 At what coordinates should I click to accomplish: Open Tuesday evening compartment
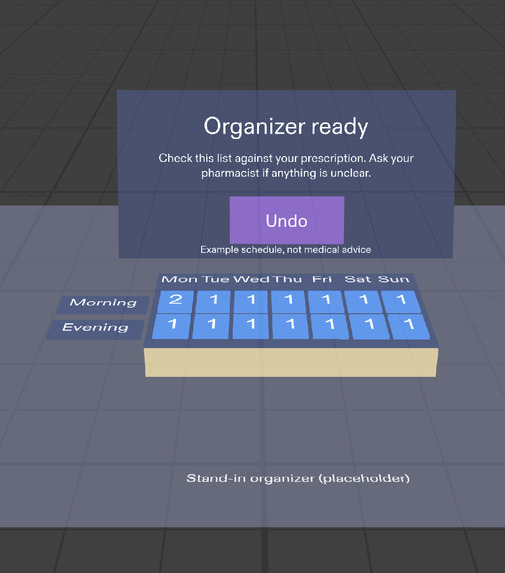(x=211, y=326)
